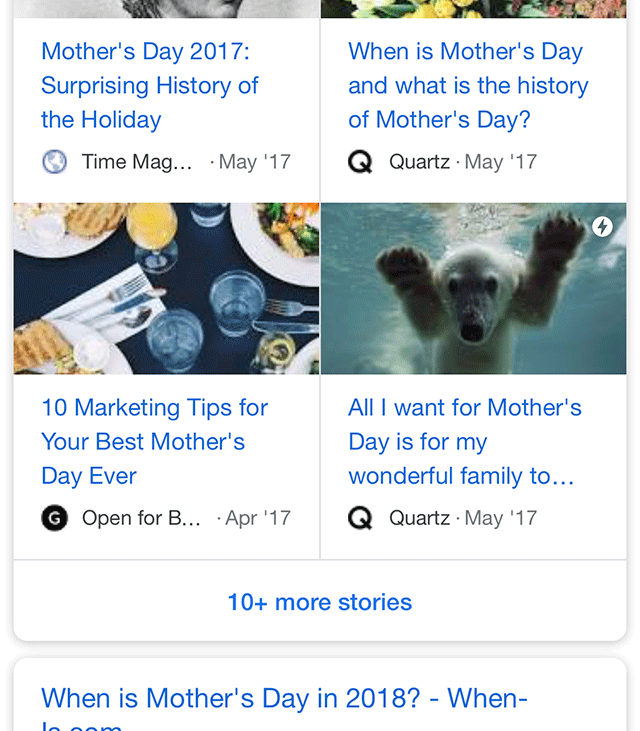Screen dimensions: 640x731
Task: Tap the Time Magazine globe icon
Action: 55,161
